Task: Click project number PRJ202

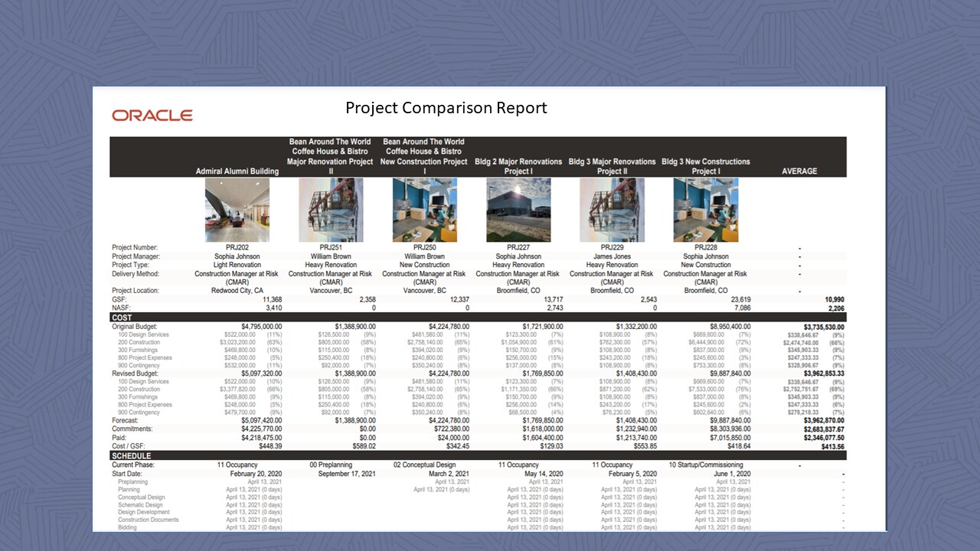Action: coord(237,248)
